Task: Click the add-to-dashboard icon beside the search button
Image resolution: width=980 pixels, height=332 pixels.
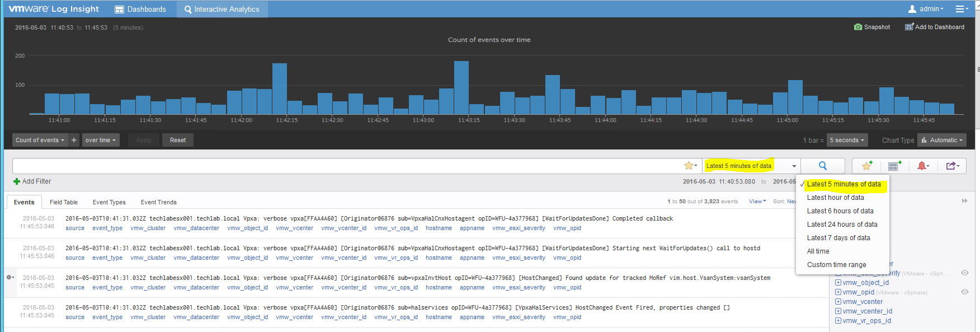Action: click(x=895, y=166)
